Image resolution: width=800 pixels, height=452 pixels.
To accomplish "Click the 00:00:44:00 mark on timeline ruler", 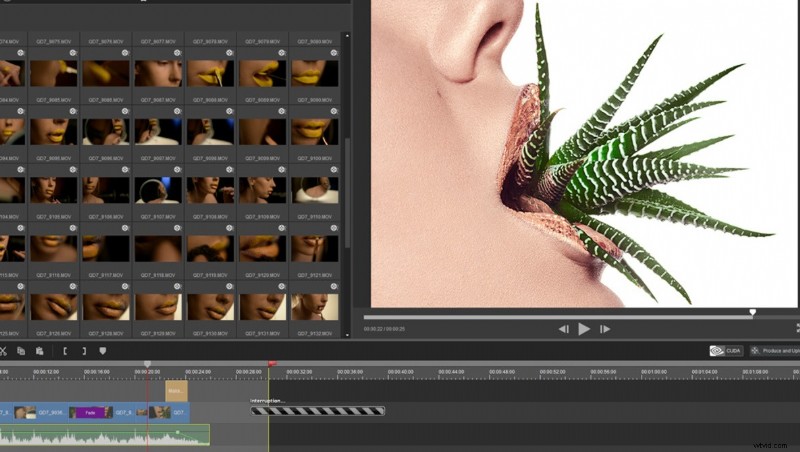I will coord(451,372).
